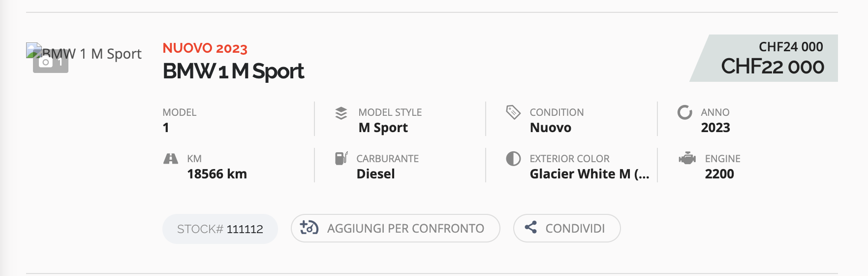Click the truncated Glacier White M color value

click(x=589, y=174)
